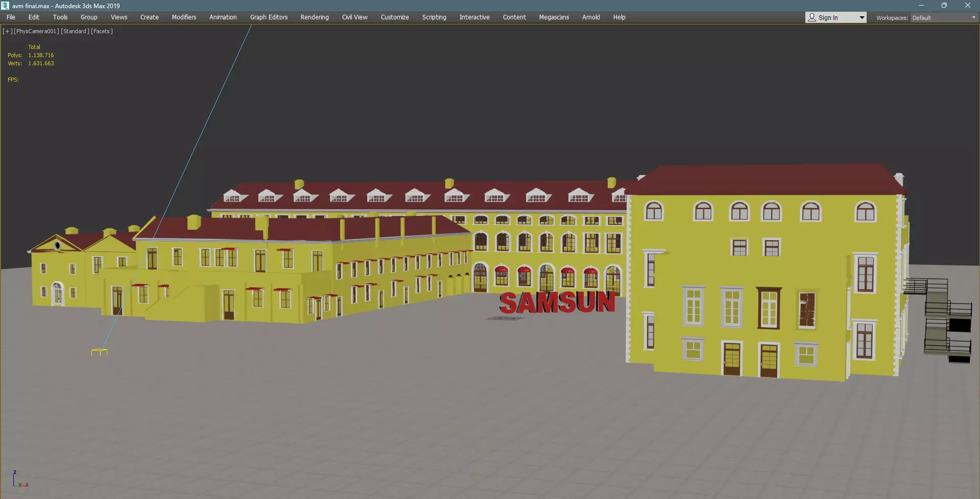
Task: Expand the Sign In dropdown arrow
Action: click(862, 18)
